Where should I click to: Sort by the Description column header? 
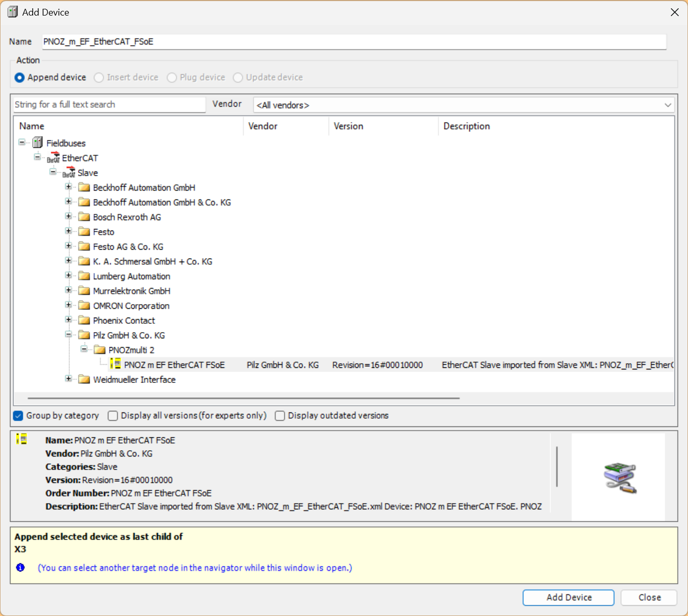(x=556, y=126)
